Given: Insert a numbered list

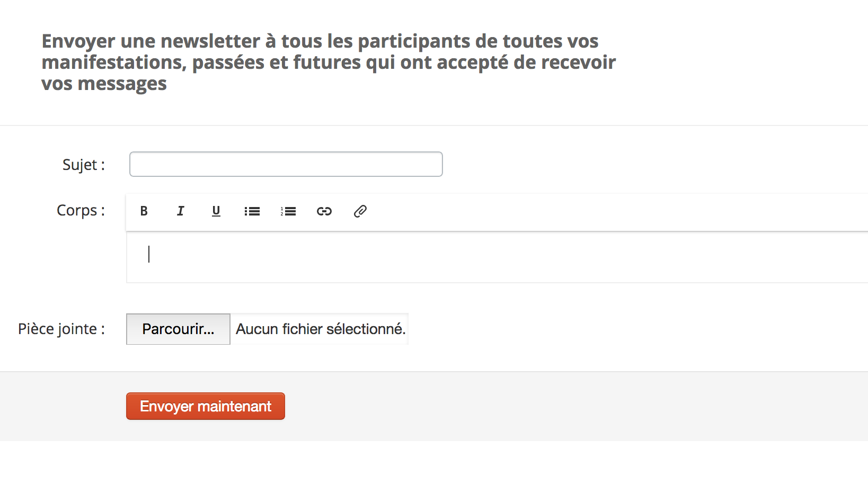Looking at the screenshot, I should point(288,211).
